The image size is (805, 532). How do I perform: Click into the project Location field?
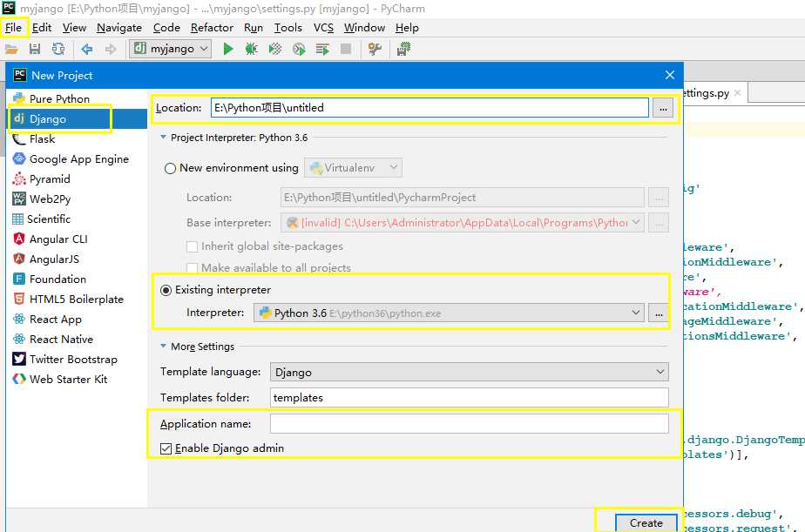click(x=430, y=108)
